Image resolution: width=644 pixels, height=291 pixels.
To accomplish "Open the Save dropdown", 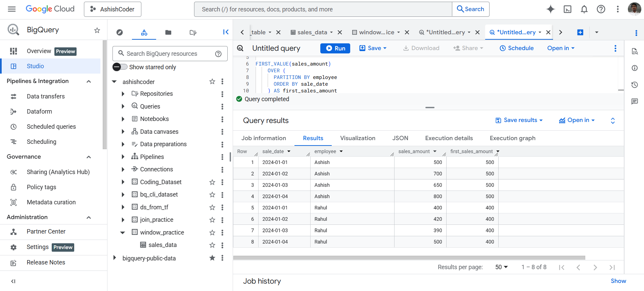I will [x=373, y=48].
